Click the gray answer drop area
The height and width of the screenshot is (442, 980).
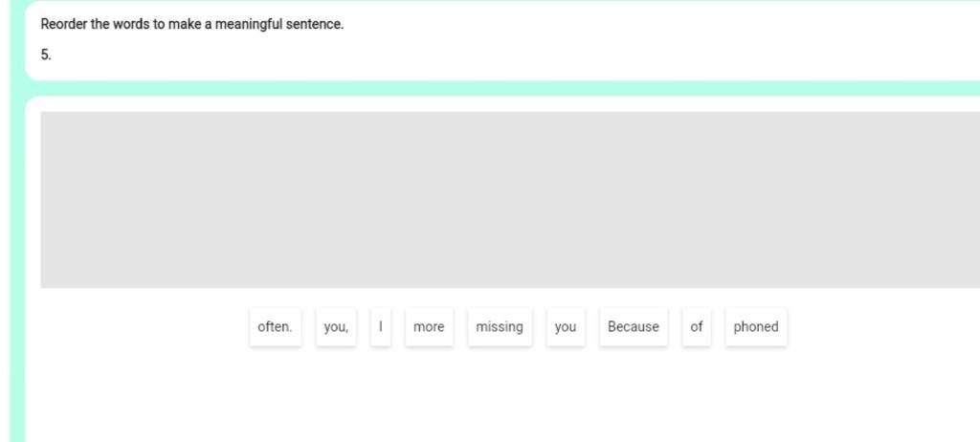click(x=509, y=199)
